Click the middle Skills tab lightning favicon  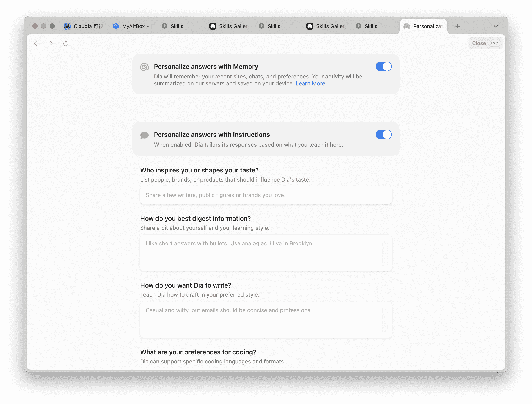(x=261, y=26)
